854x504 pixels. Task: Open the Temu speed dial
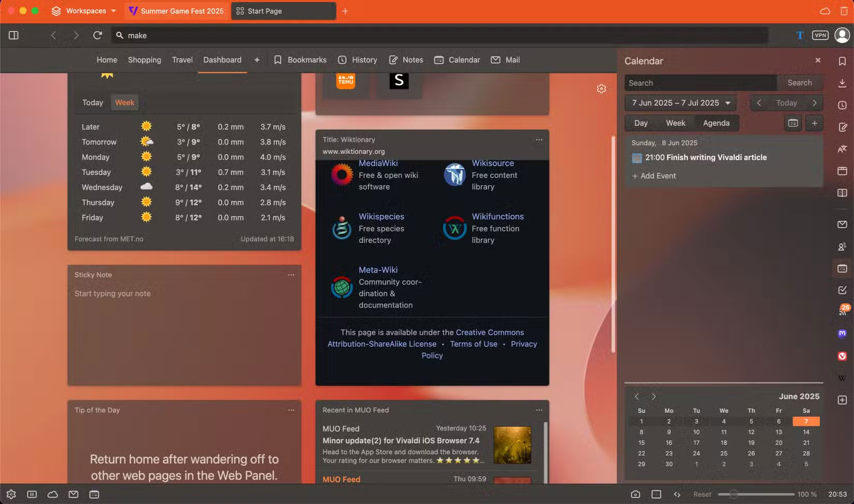(346, 81)
